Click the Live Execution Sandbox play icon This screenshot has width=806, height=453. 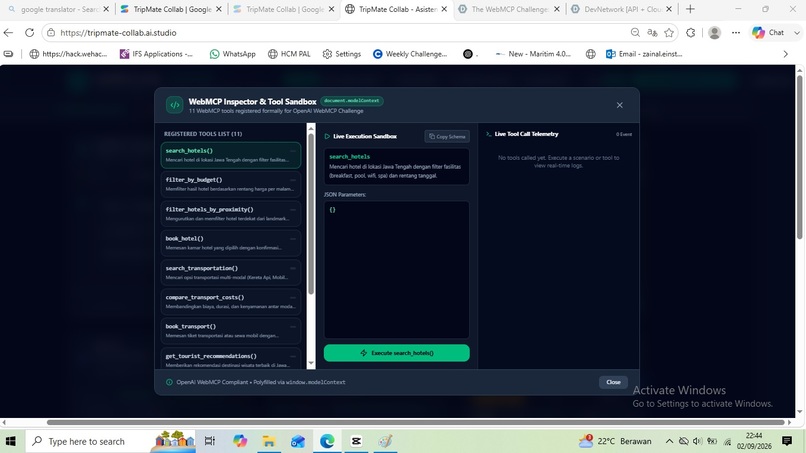click(327, 136)
